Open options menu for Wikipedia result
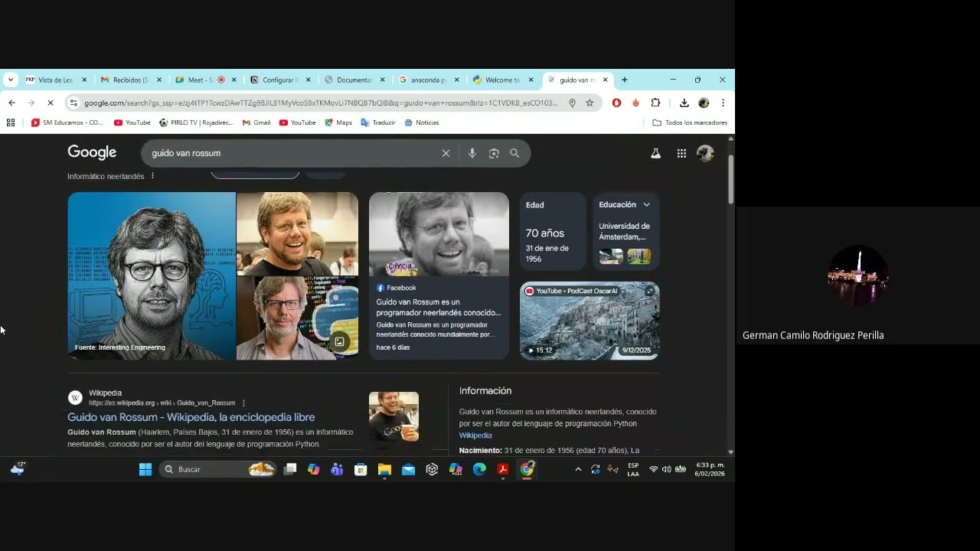The width and height of the screenshot is (980, 551). [243, 403]
